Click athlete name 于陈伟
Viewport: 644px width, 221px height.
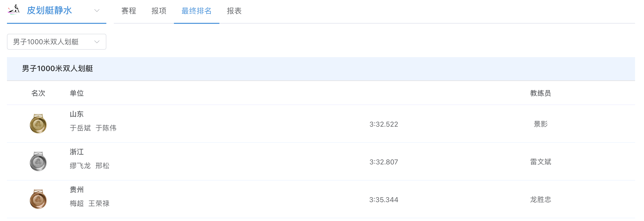click(106, 128)
